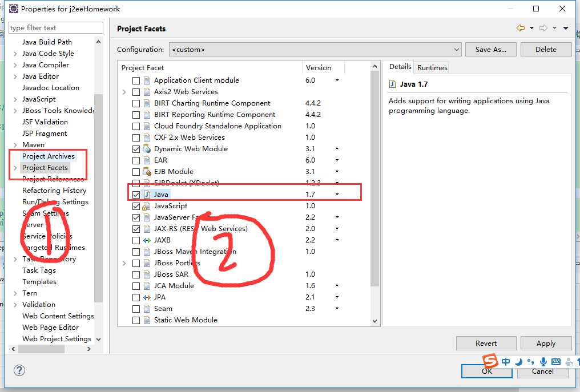
Task: Uncheck the Java facet checkbox
Action: [136, 195]
